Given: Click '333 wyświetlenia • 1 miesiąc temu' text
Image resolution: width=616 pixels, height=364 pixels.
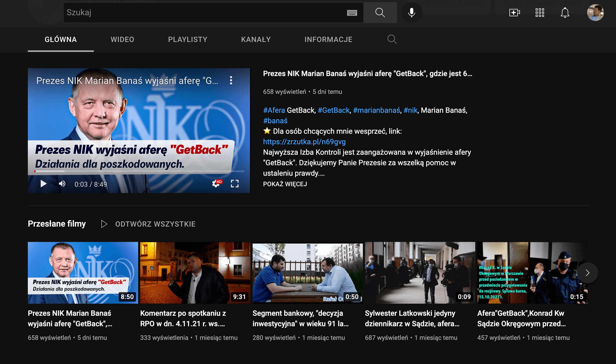Looking at the screenshot, I should (189, 338).
